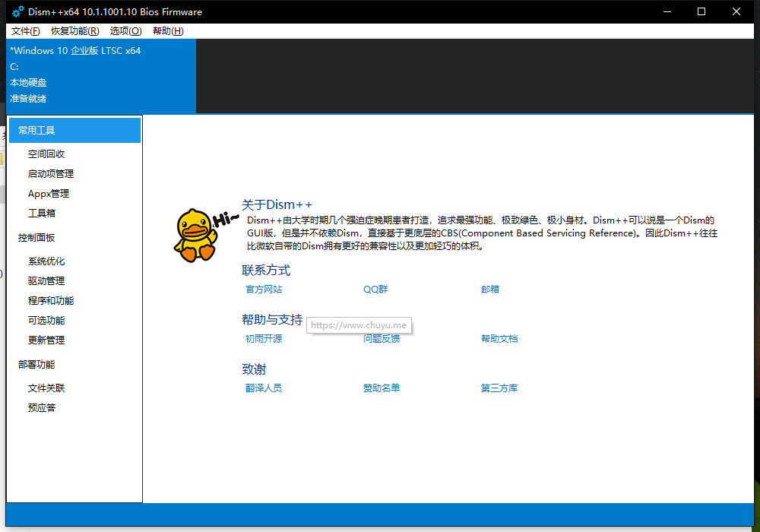View the 第三方库 link
This screenshot has width=760, height=532.
click(499, 388)
